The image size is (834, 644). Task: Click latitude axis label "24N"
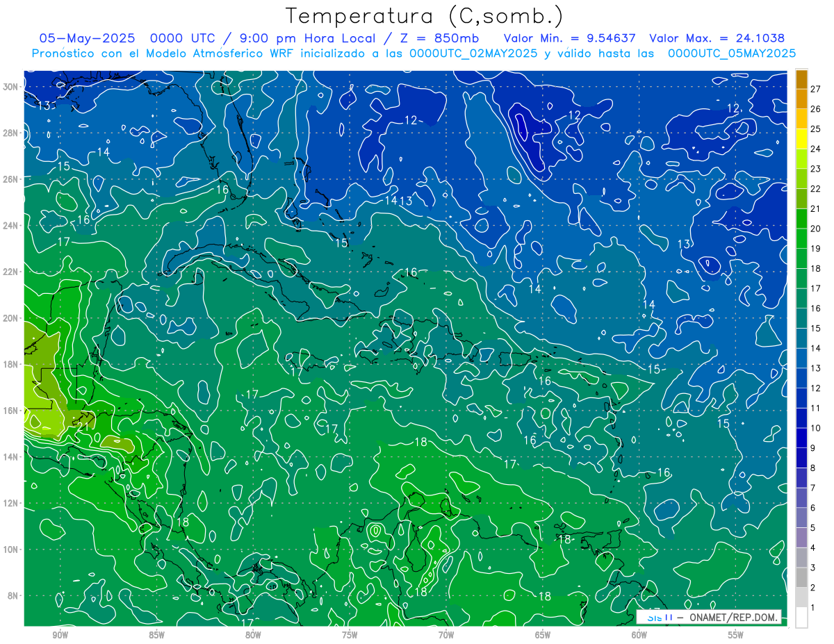click(10, 226)
